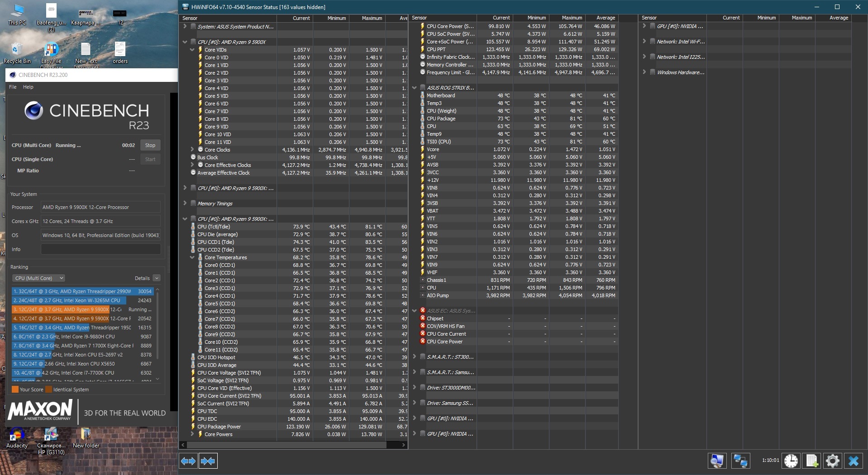Stop the running Multi Core benchmark
This screenshot has width=868, height=475.
(150, 145)
